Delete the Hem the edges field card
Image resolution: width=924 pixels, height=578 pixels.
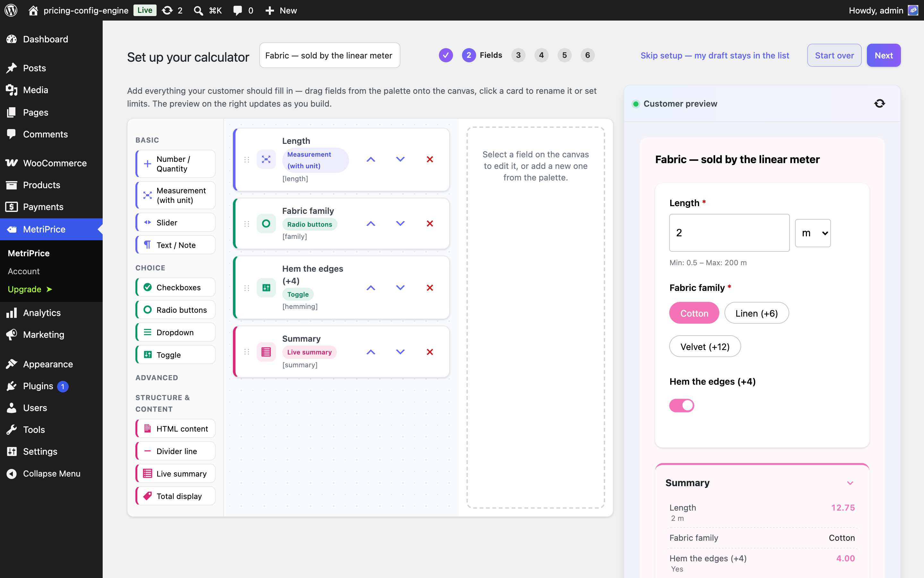point(430,288)
